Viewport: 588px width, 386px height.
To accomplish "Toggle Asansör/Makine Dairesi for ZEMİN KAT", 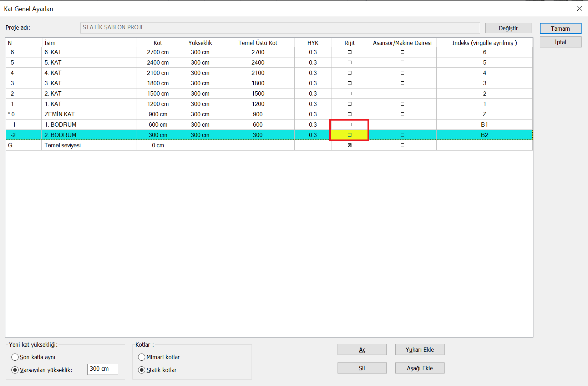I will (x=402, y=114).
